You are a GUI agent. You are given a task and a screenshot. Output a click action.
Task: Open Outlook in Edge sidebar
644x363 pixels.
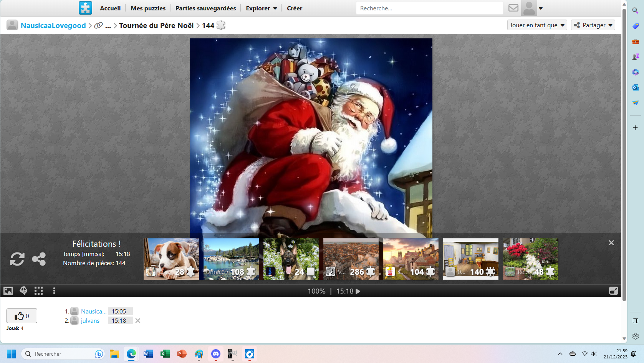(x=636, y=87)
